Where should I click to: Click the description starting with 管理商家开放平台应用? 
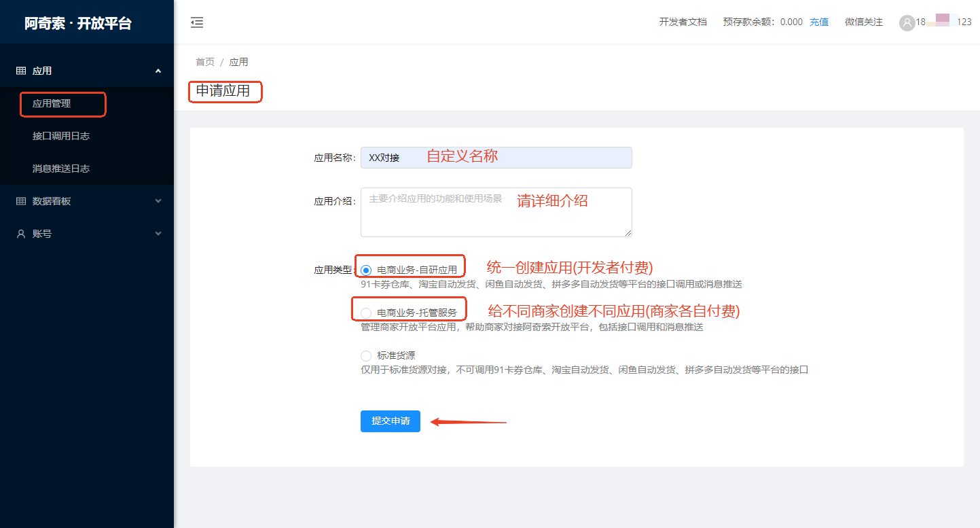pos(532,327)
